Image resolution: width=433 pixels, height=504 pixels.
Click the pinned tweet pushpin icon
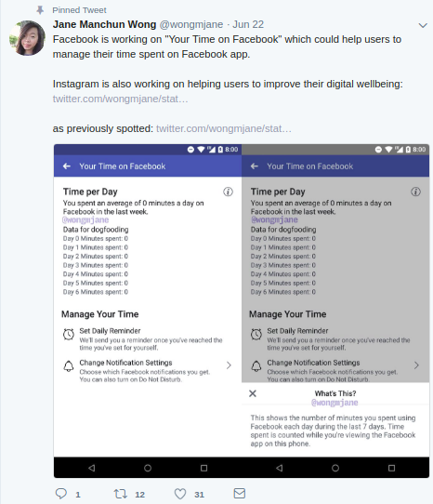40,10
